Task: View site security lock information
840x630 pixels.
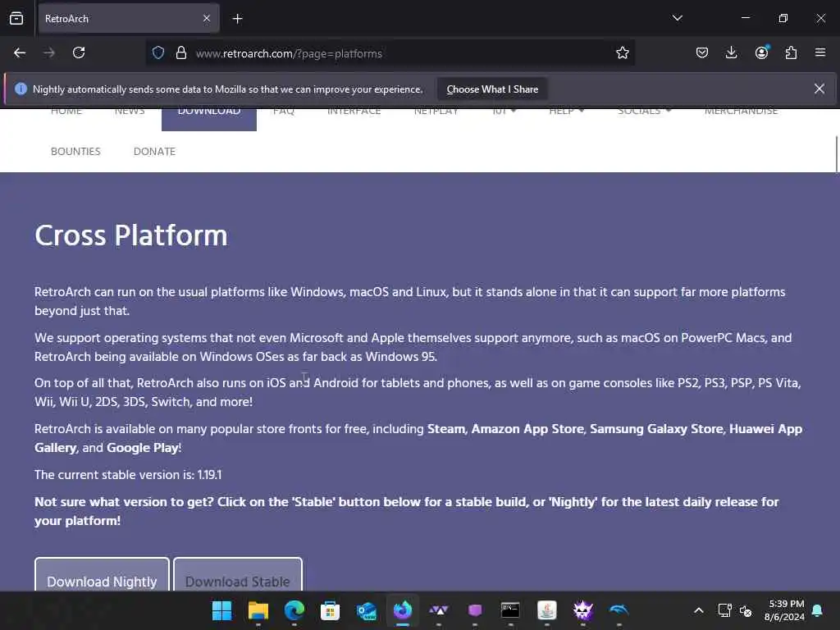Action: 181,53
